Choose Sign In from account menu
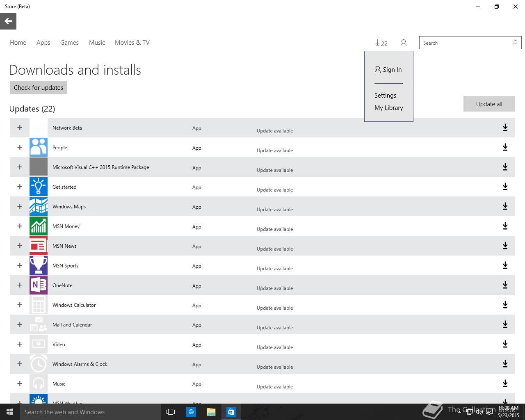 click(x=388, y=70)
